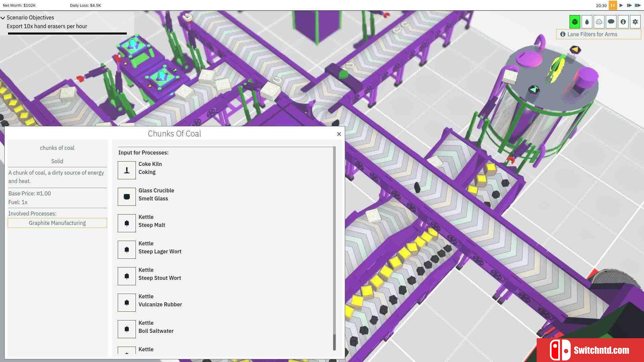
Task: Open the Graphite Manufacturing process
Action: click(x=57, y=223)
